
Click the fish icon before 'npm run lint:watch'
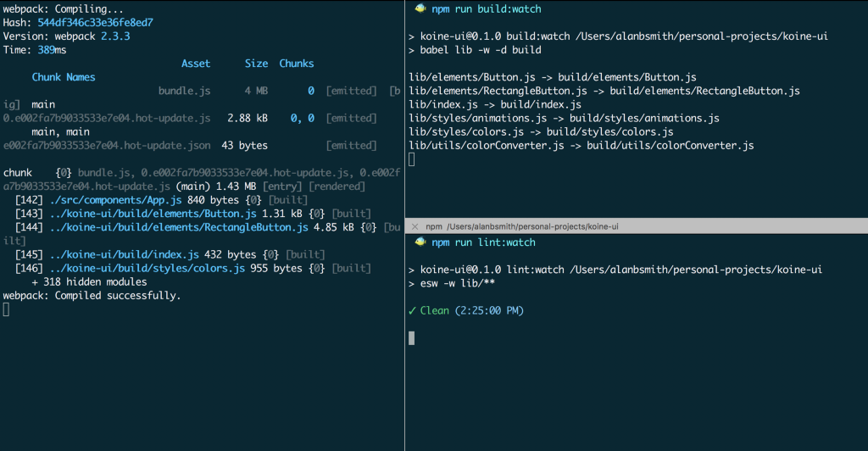(x=420, y=242)
